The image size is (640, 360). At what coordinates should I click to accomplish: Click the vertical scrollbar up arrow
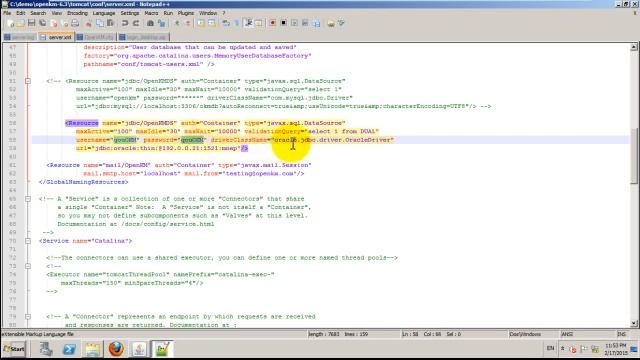tap(633, 47)
